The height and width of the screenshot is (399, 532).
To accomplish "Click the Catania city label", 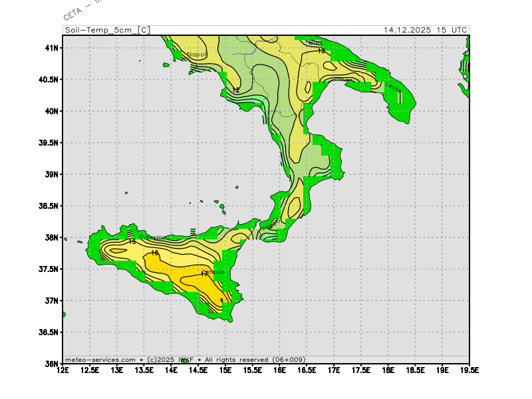I will pyautogui.click(x=215, y=272).
